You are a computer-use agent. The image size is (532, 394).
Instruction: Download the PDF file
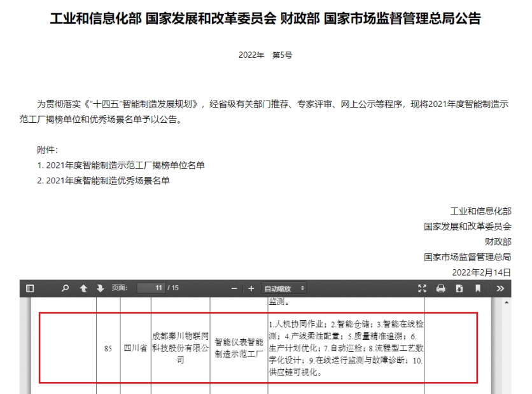coord(459,288)
